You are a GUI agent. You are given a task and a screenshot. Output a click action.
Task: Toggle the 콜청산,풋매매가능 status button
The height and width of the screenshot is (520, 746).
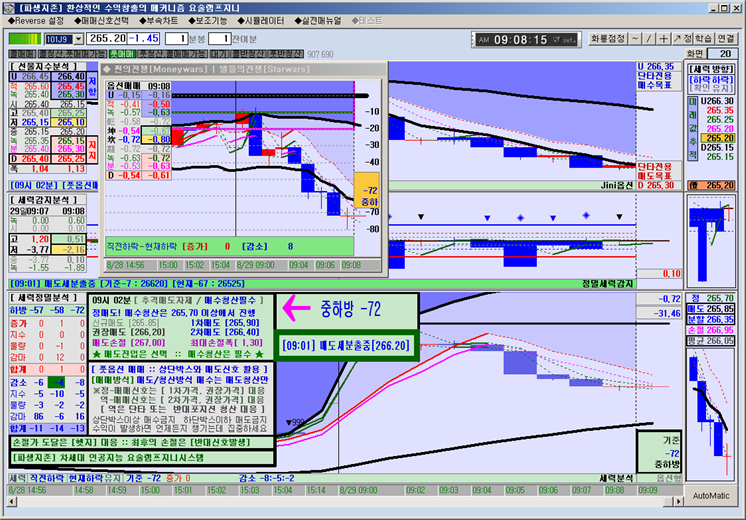pyautogui.click(x=72, y=54)
